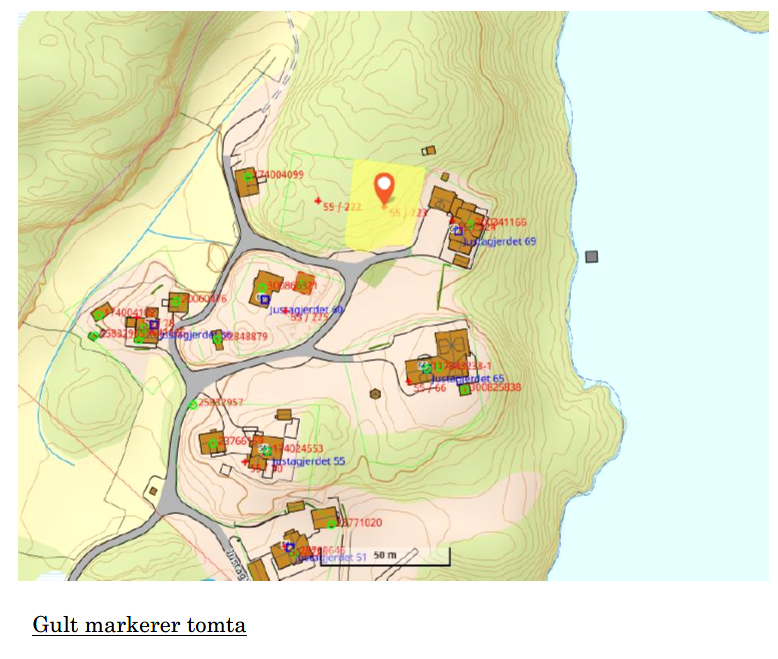Click the grey square marker by the water
778x659 pixels.
tap(591, 257)
